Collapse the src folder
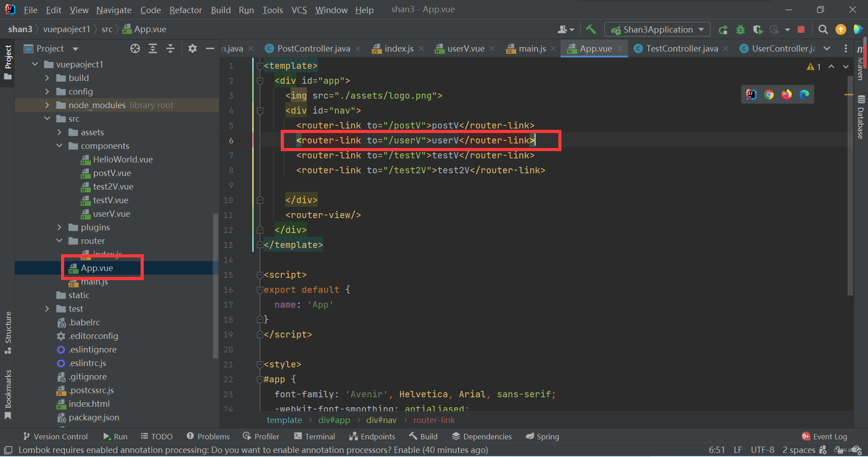Image resolution: width=868 pixels, height=457 pixels. [47, 119]
